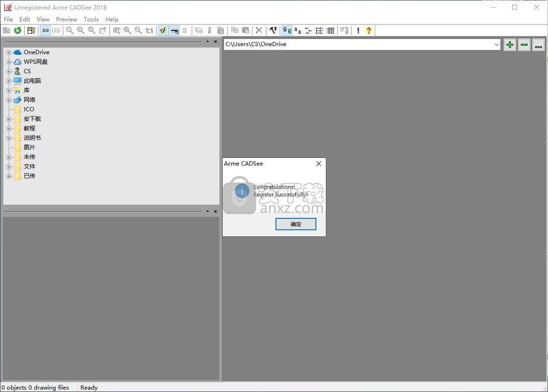This screenshot has width=548, height=392.
Task: Click the info 'i' toolbar icon
Action: click(210, 31)
